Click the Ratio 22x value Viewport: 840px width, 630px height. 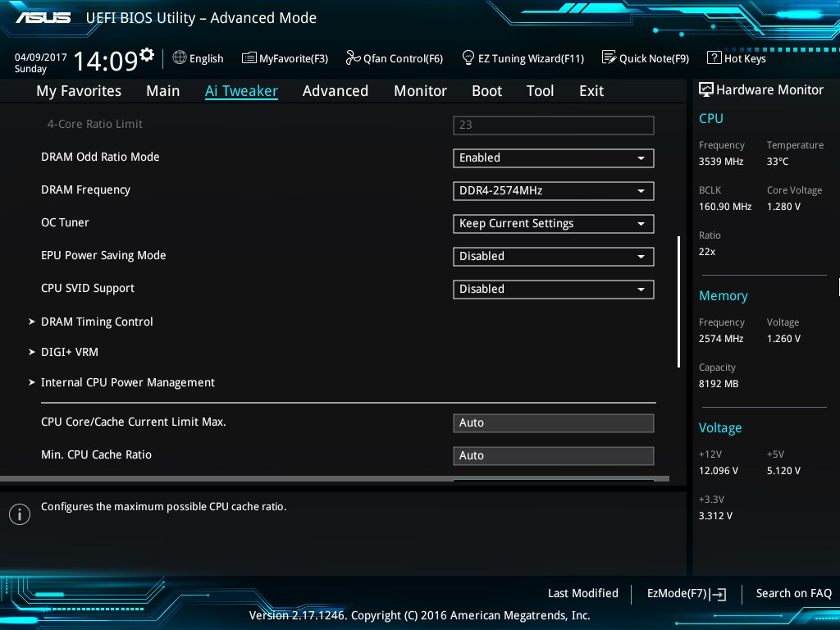(x=707, y=251)
